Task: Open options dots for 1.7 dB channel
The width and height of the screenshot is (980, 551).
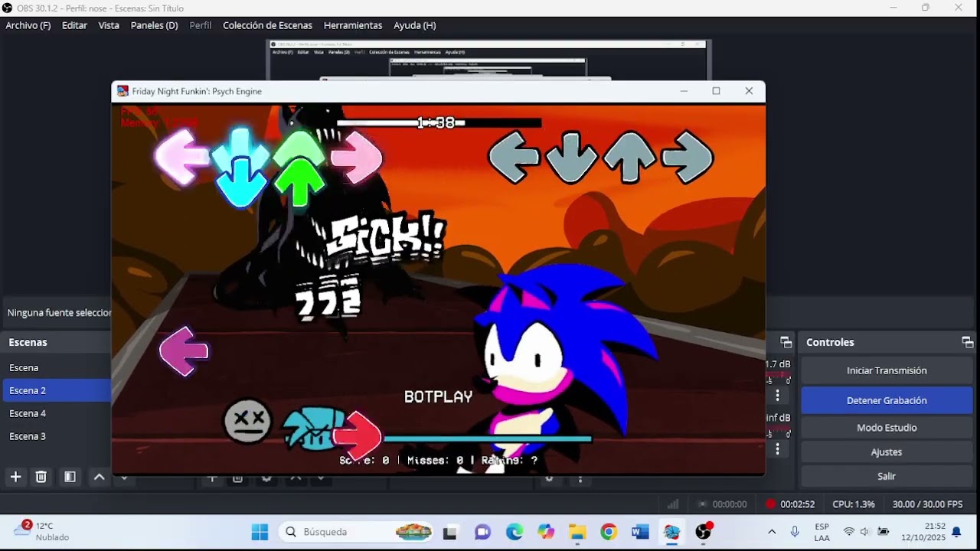Action: click(778, 396)
